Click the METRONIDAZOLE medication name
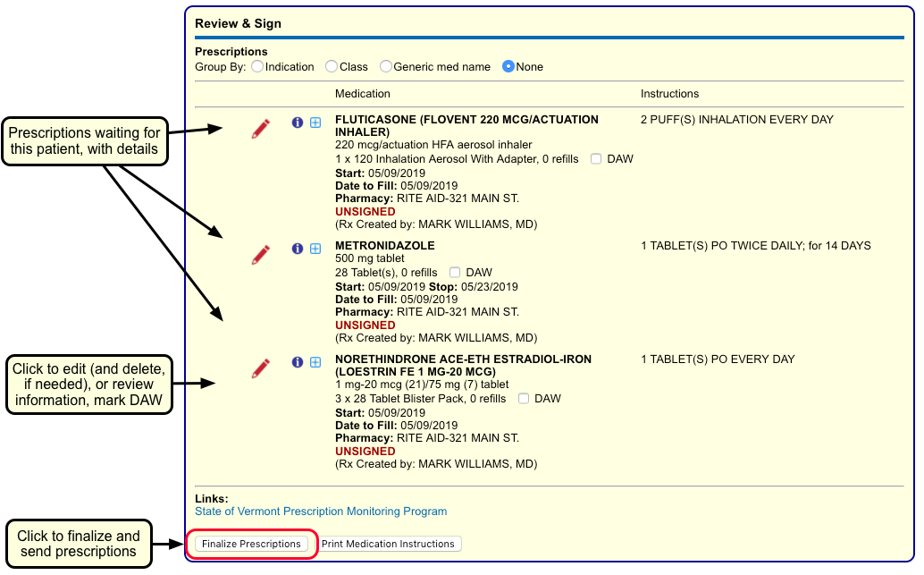The height and width of the screenshot is (575, 924). click(385, 245)
